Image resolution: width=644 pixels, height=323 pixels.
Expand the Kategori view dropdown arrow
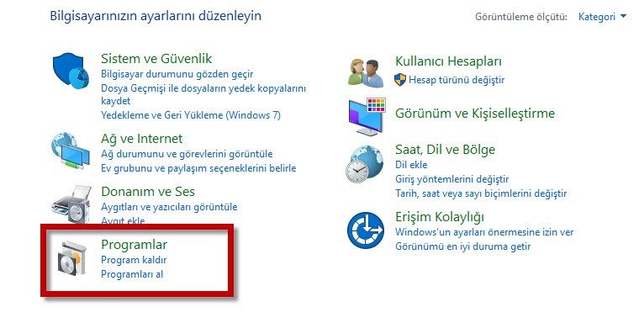click(x=623, y=17)
